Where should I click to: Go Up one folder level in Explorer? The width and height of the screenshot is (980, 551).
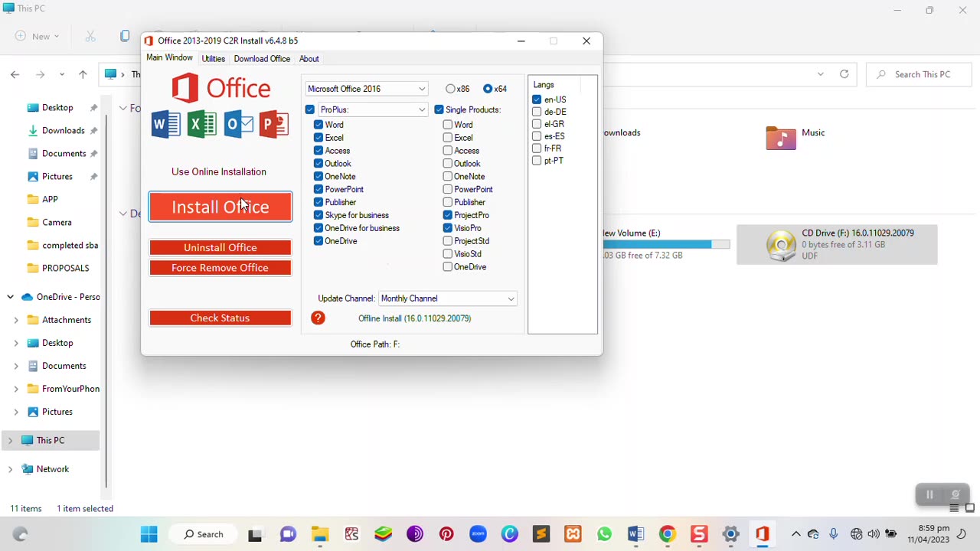click(x=83, y=74)
